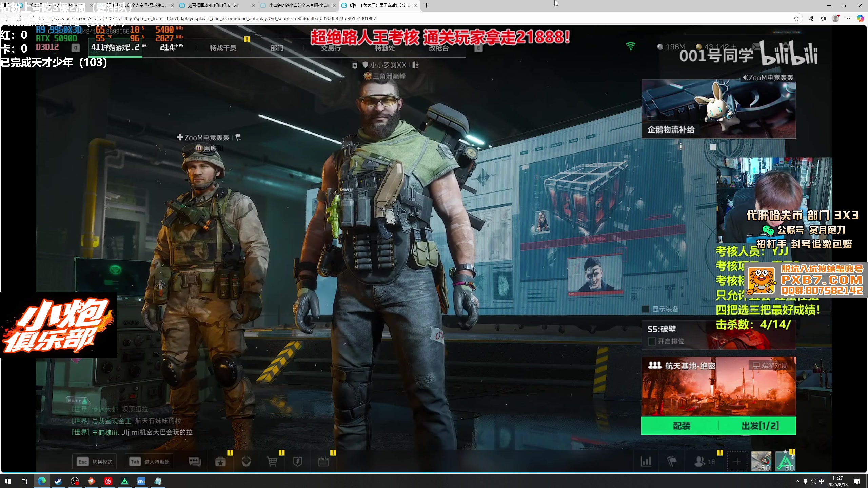Open the 企鹅物流补给 banner

coord(718,109)
